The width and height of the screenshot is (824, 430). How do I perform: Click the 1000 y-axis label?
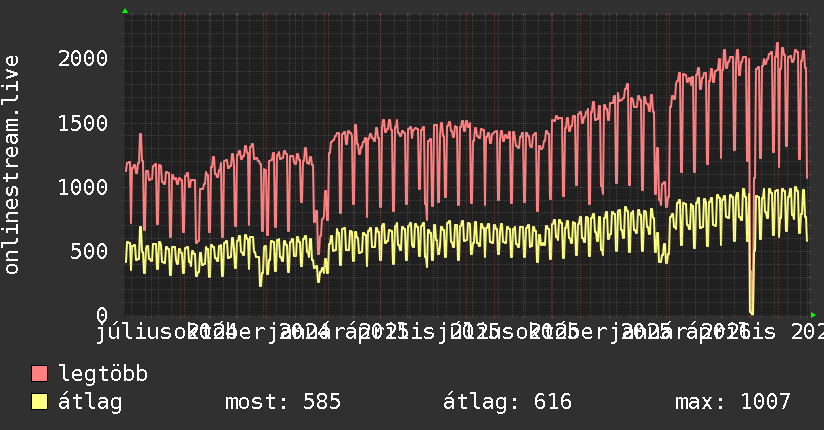(x=83, y=187)
